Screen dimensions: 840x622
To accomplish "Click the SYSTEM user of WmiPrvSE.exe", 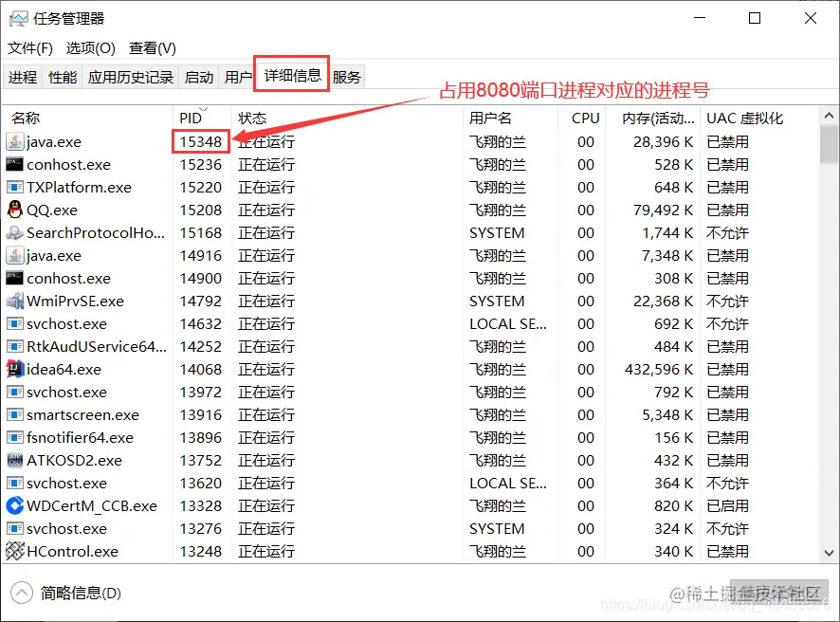I will pos(497,302).
